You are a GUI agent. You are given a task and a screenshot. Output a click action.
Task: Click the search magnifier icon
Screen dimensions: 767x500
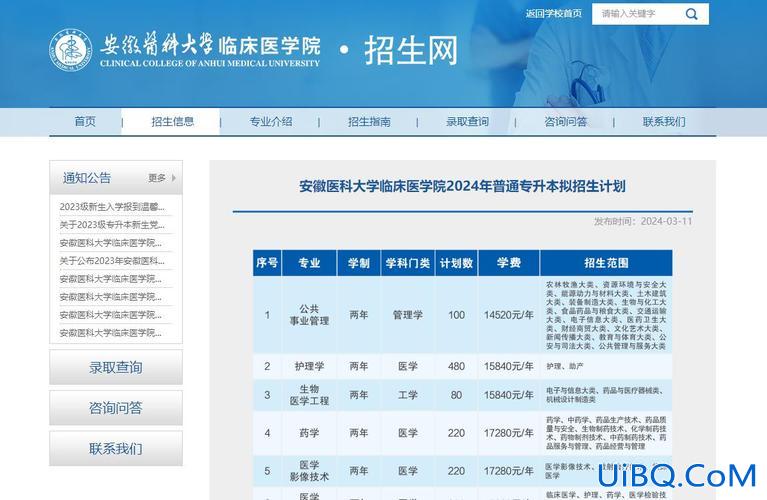(691, 14)
